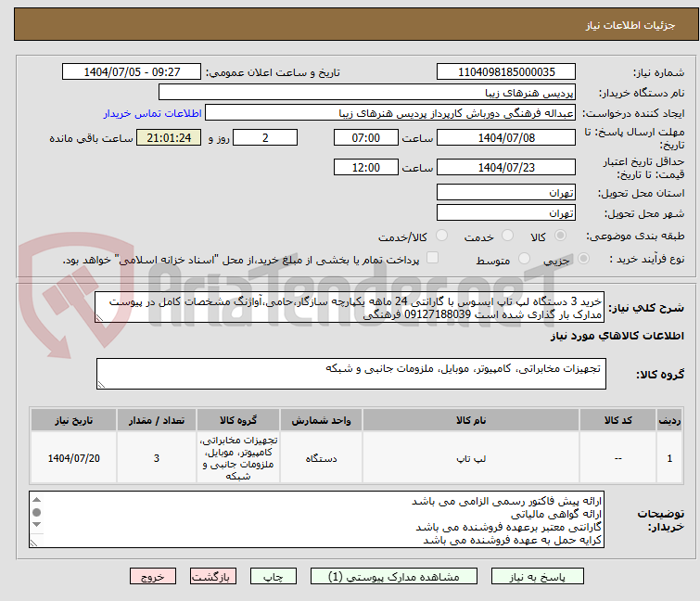Select the کالا/خدمت radio button
700x601 pixels.
[441, 237]
